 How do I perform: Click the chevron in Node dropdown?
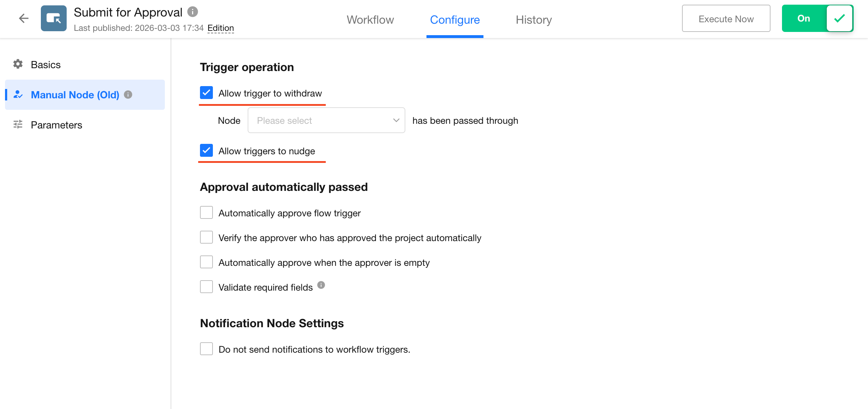[x=396, y=120]
